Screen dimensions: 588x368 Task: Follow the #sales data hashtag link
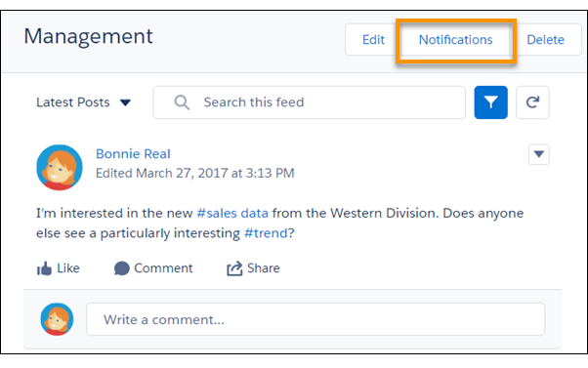[232, 213]
